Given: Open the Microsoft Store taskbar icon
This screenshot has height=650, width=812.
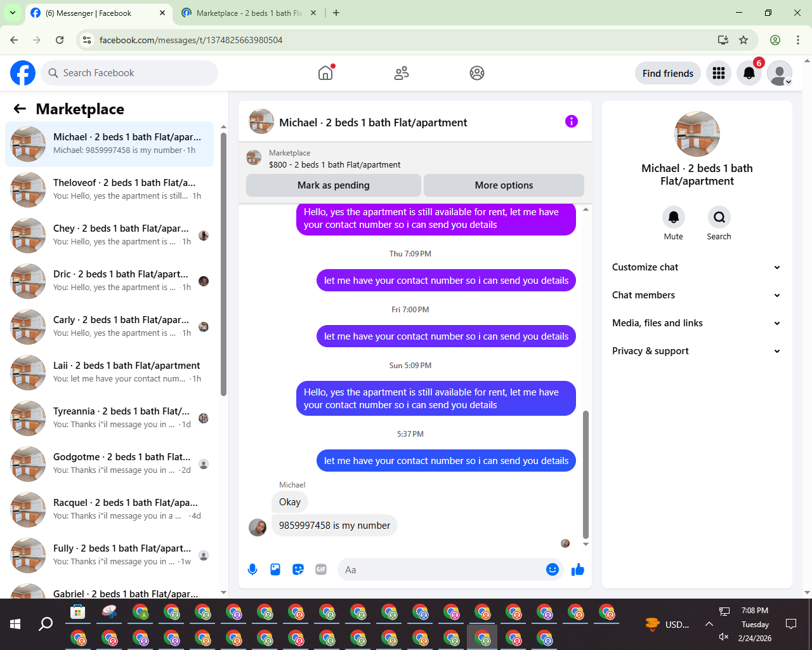Looking at the screenshot, I should pyautogui.click(x=77, y=612).
